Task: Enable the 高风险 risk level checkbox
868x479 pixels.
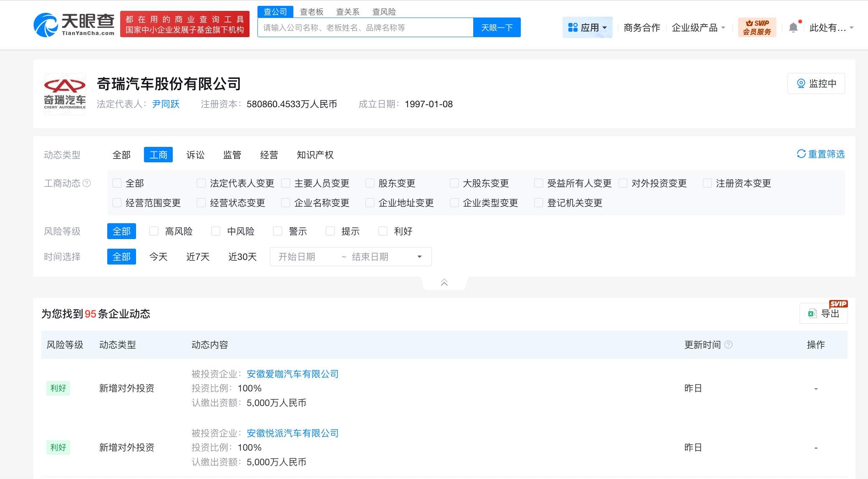Action: click(x=154, y=231)
